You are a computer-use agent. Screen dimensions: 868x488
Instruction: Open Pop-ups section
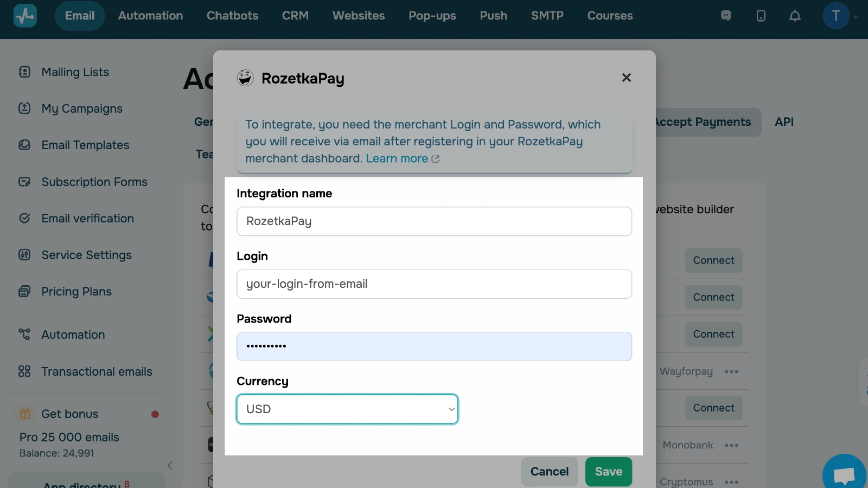coord(432,16)
